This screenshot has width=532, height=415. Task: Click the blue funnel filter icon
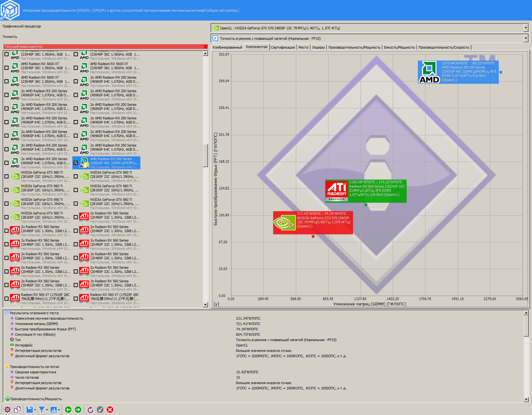(x=42, y=409)
